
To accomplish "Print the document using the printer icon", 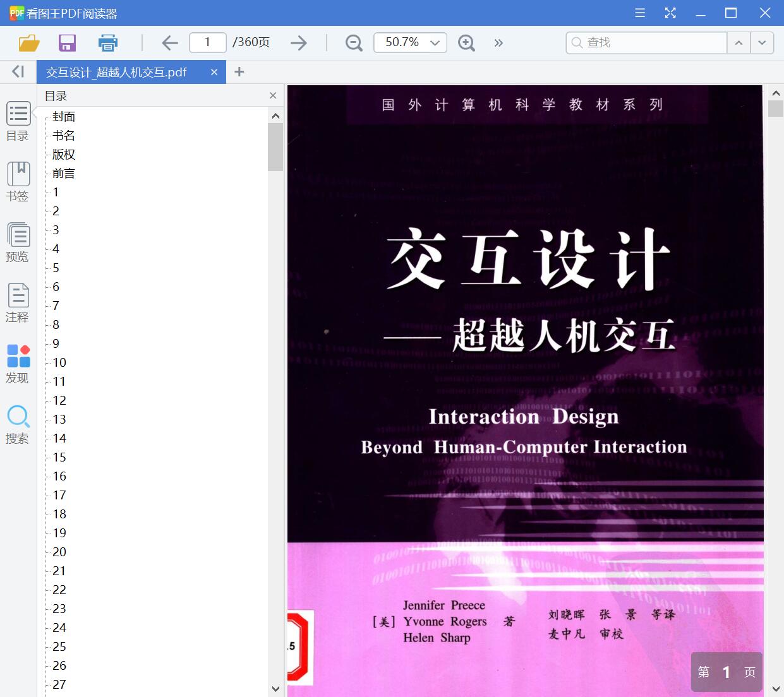I will pyautogui.click(x=108, y=43).
